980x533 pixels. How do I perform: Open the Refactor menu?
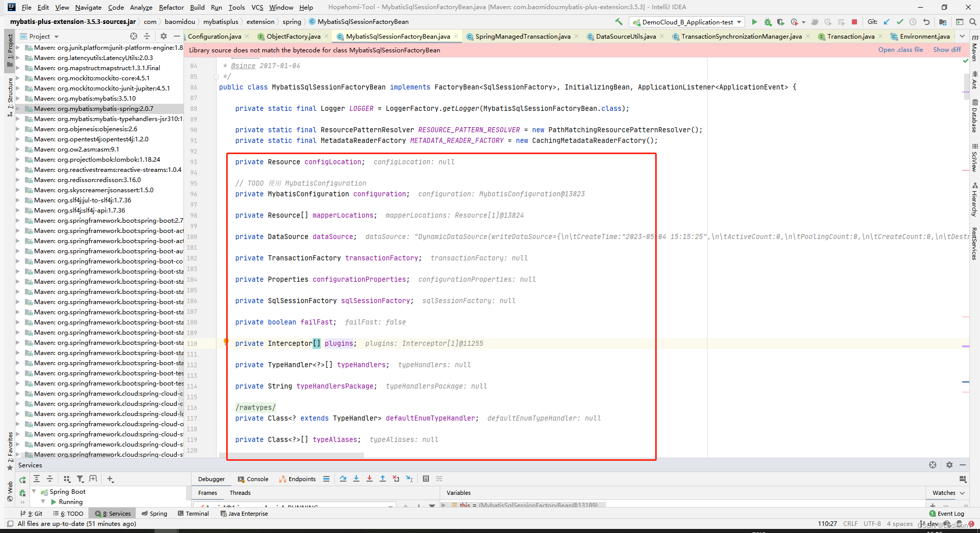pyautogui.click(x=171, y=7)
